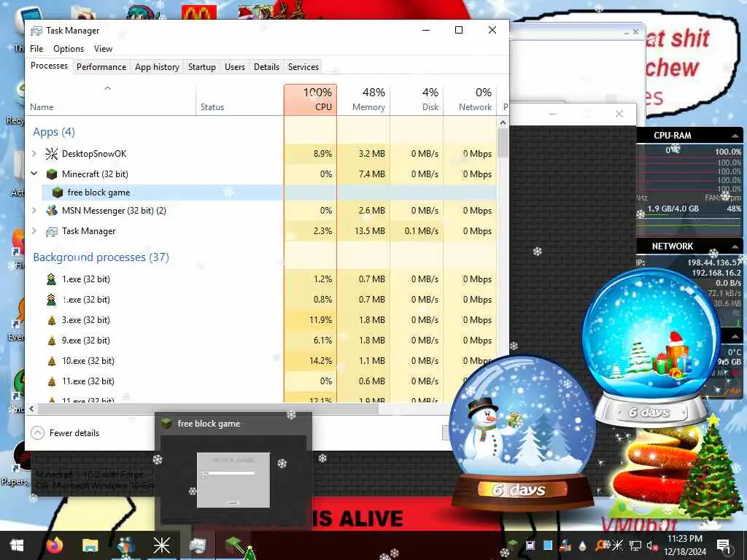Select the 11.exe (32 bit) row with 0% CPU
This screenshot has height=560, width=747.
point(261,381)
